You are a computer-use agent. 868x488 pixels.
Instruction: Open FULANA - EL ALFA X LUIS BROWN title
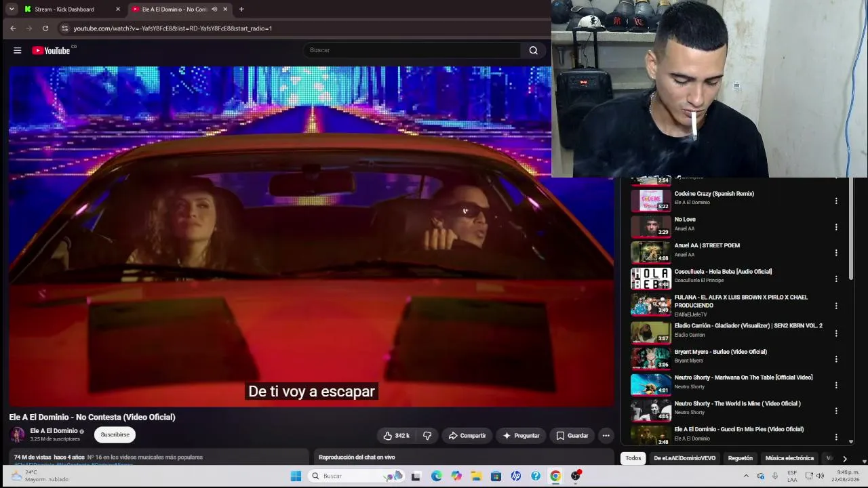coord(741,302)
